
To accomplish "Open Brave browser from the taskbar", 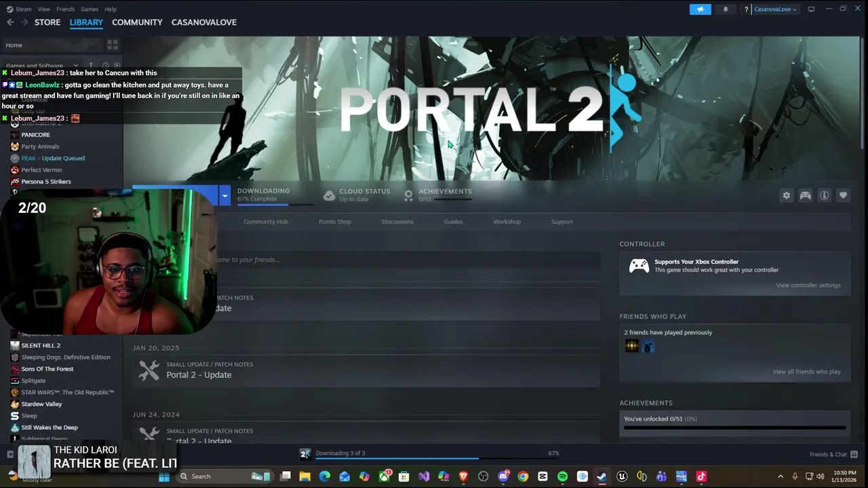I will point(464,476).
